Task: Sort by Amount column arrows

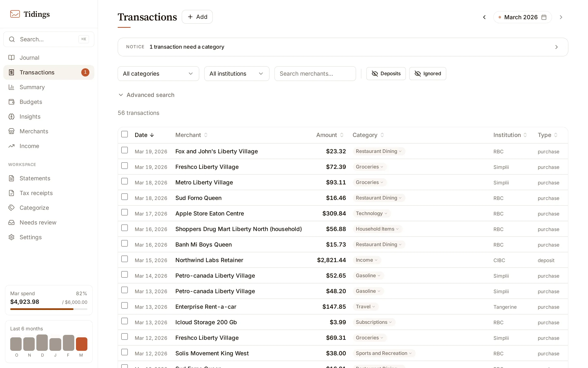Action: tap(342, 135)
